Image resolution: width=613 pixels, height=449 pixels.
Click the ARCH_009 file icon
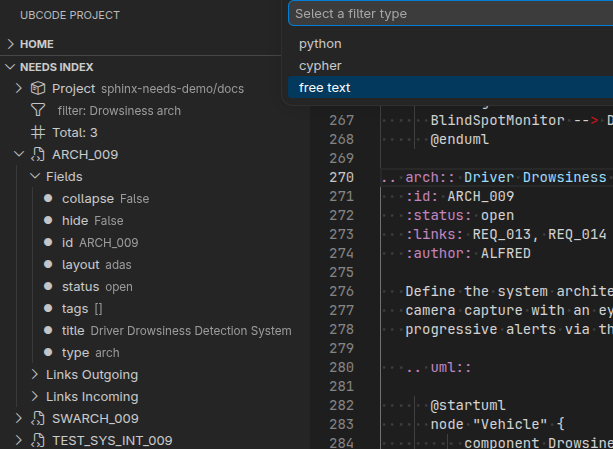(x=38, y=154)
